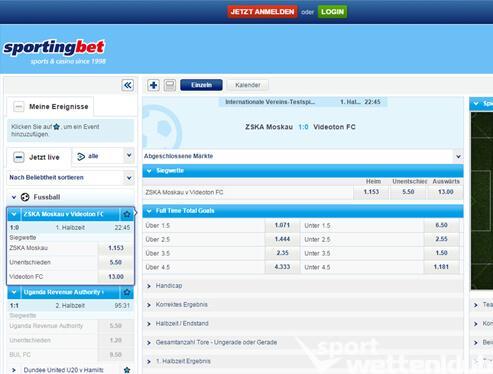Select Über 2.5 odds 1.444

282,239
